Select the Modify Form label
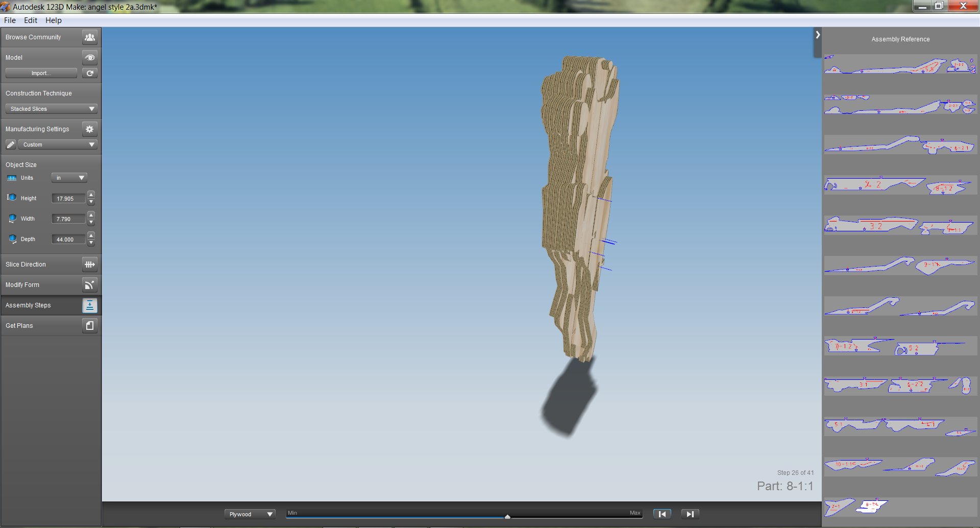 click(22, 285)
